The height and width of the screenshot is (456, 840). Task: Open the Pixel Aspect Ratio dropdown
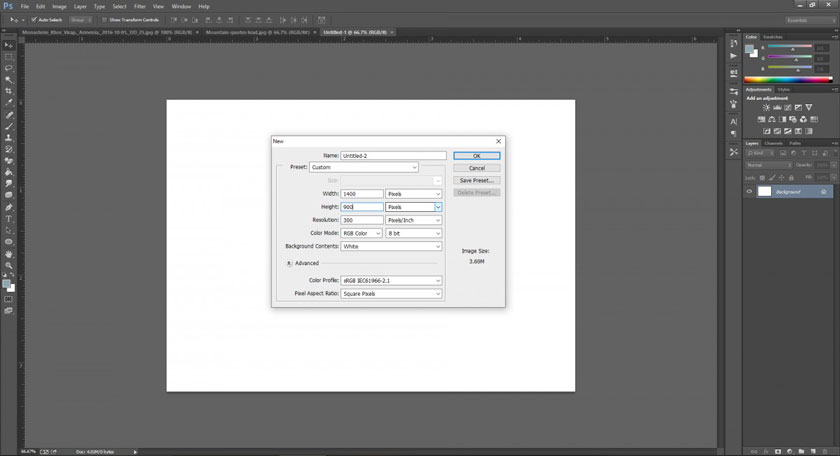392,294
